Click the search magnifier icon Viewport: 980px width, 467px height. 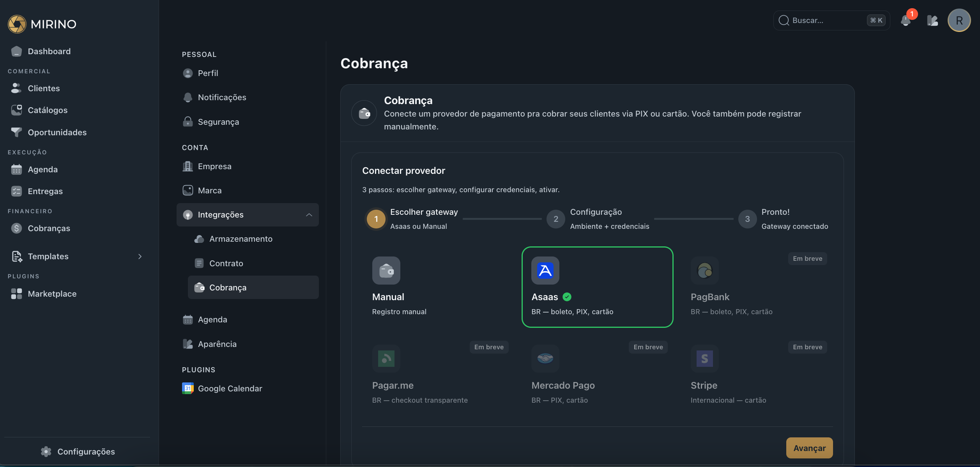[x=784, y=20]
